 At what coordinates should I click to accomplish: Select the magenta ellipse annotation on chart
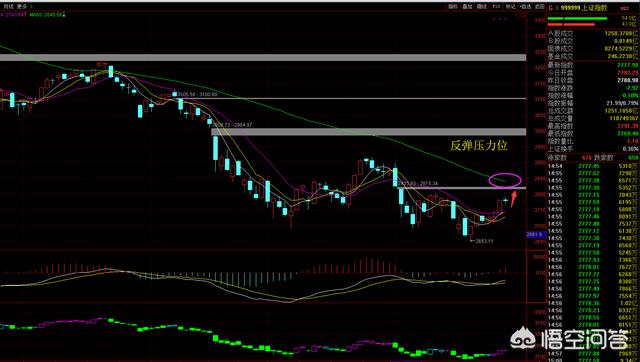click(x=505, y=180)
